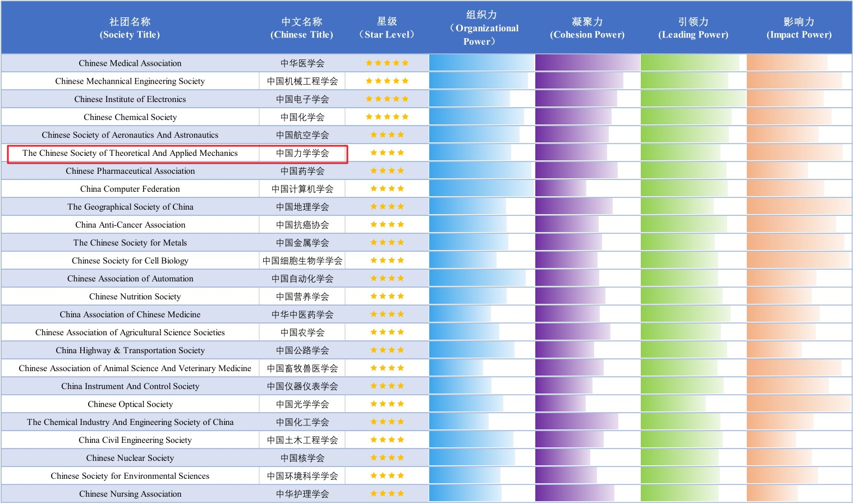Click the 中华护理学会 cell
The height and width of the screenshot is (504, 854).
pos(302,494)
